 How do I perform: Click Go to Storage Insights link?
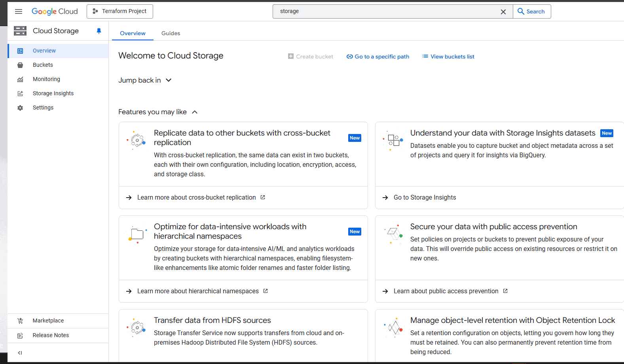coord(425,198)
